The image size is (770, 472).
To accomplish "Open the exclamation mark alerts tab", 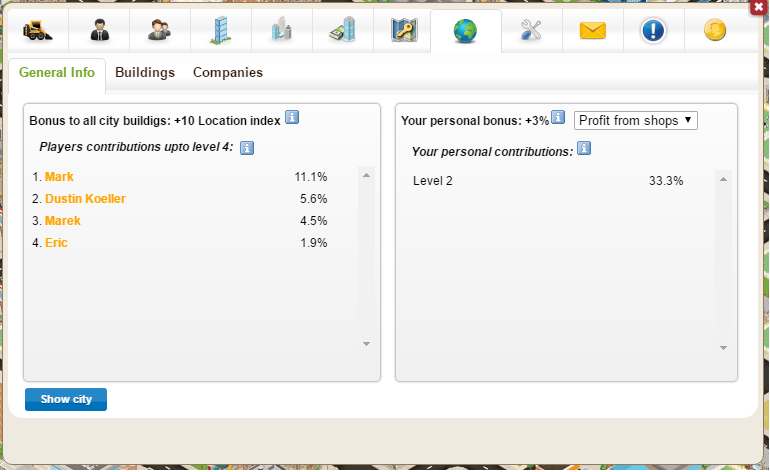I will (653, 31).
